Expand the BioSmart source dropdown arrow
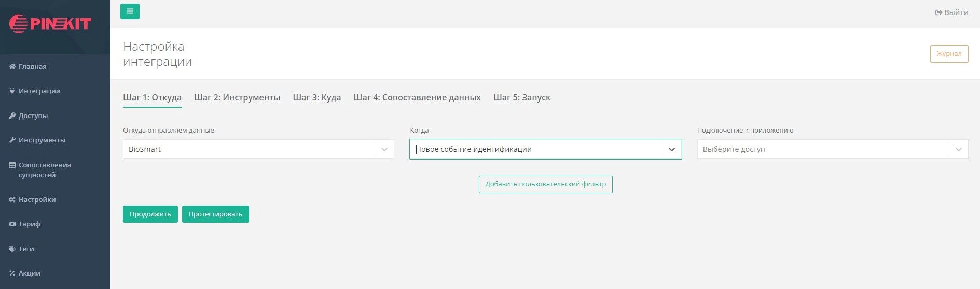Screen dimensions: 980x289 (384, 149)
